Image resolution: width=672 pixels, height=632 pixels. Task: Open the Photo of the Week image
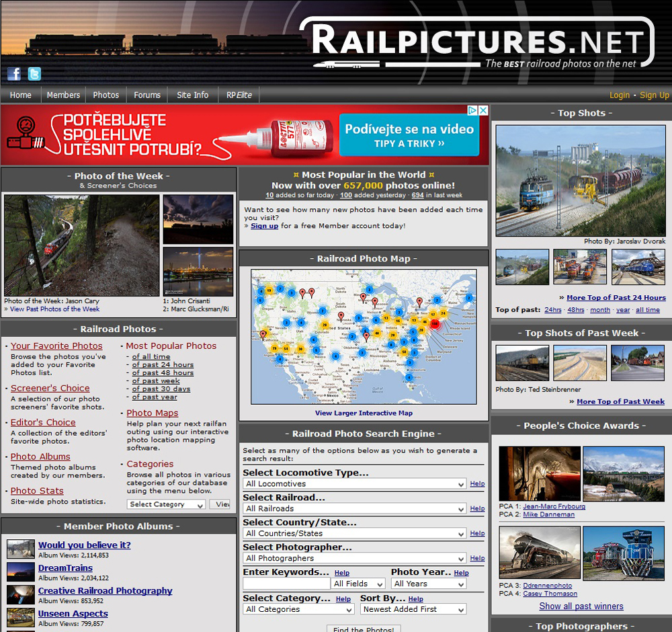(82, 245)
